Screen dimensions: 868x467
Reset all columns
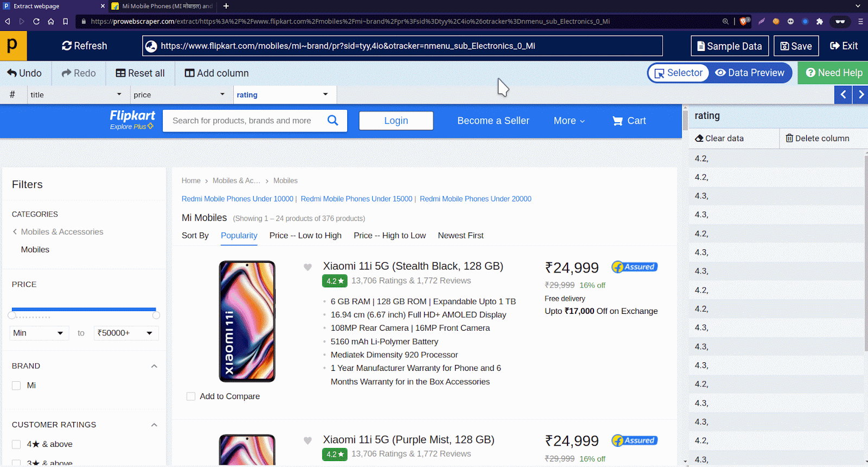140,73
